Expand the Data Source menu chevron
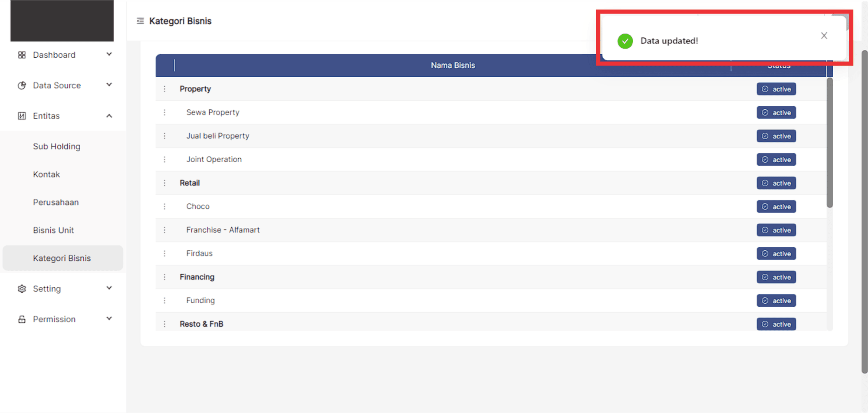Image resolution: width=868 pixels, height=413 pixels. pyautogui.click(x=109, y=85)
